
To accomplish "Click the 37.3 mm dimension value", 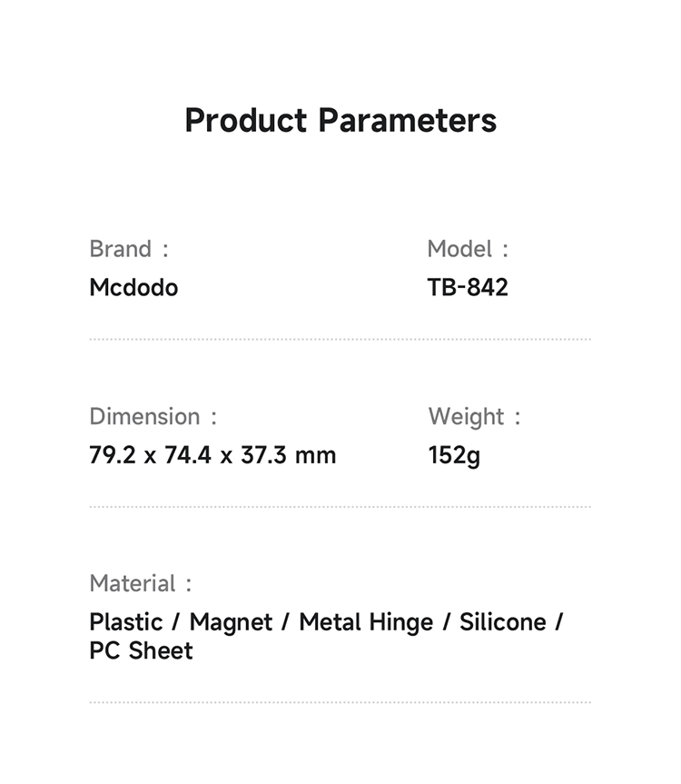I will tap(289, 455).
